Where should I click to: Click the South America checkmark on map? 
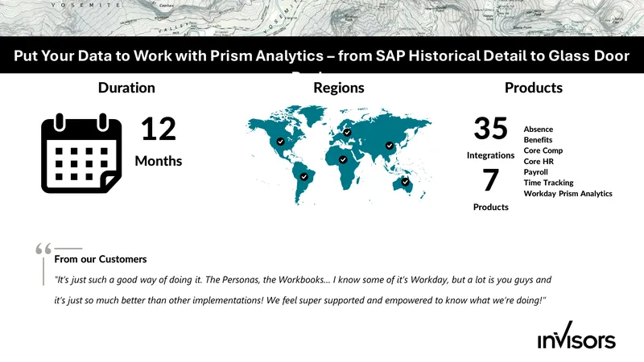pyautogui.click(x=304, y=176)
